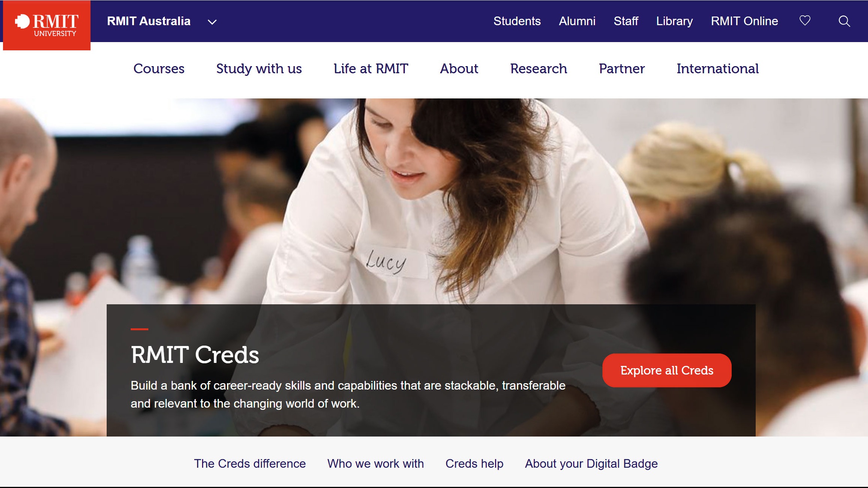Viewport: 868px width, 488px height.
Task: Open the Courses menu
Action: pos(159,69)
